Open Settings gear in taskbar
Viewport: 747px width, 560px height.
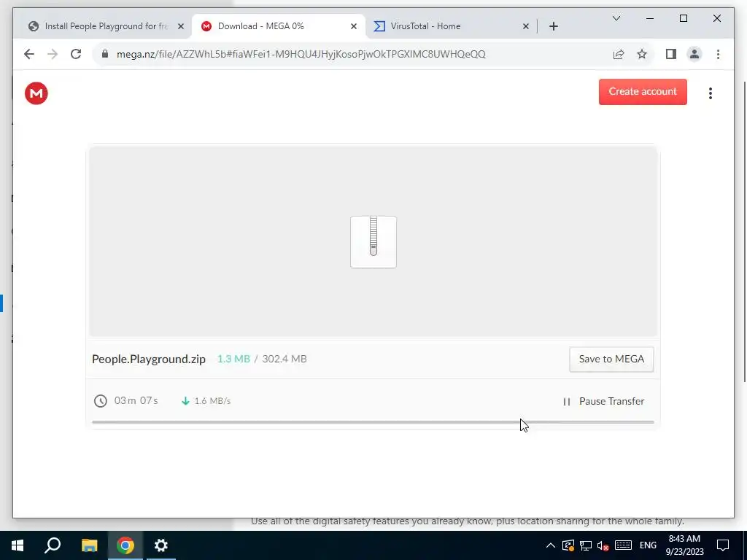pos(161,545)
